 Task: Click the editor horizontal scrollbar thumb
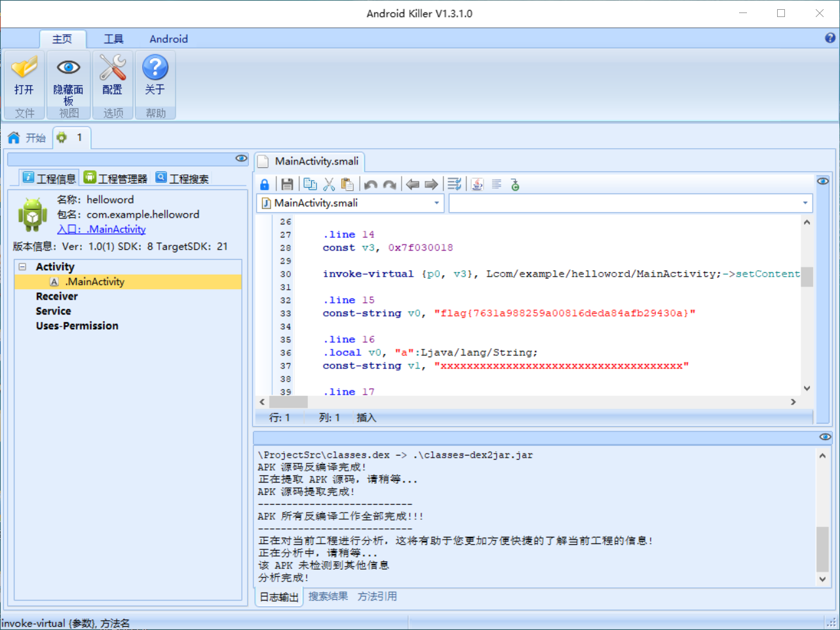(x=288, y=401)
